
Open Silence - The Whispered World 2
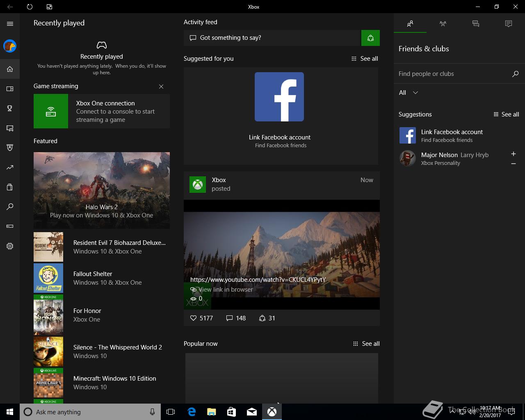tap(102, 352)
